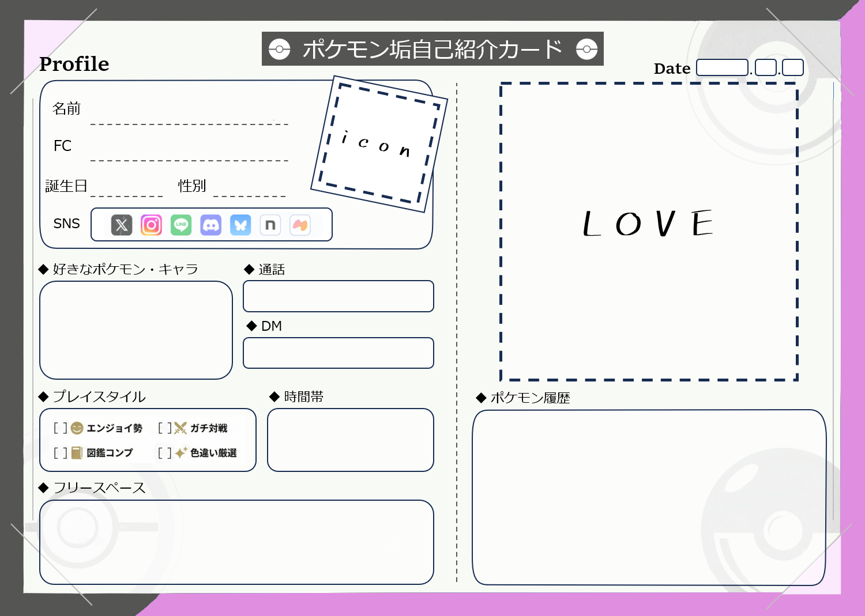This screenshot has width=865, height=616.
Task: Click the Instagram icon in SNS row
Action: pos(151,225)
